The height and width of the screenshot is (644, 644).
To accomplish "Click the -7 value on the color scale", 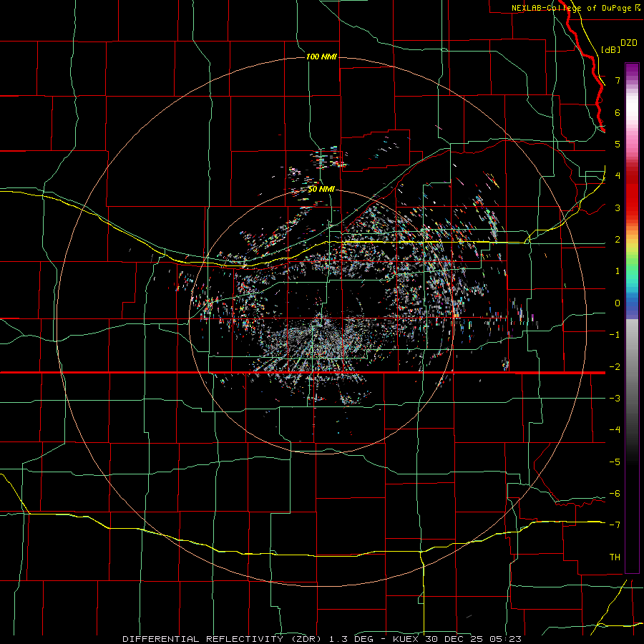I will (x=615, y=525).
